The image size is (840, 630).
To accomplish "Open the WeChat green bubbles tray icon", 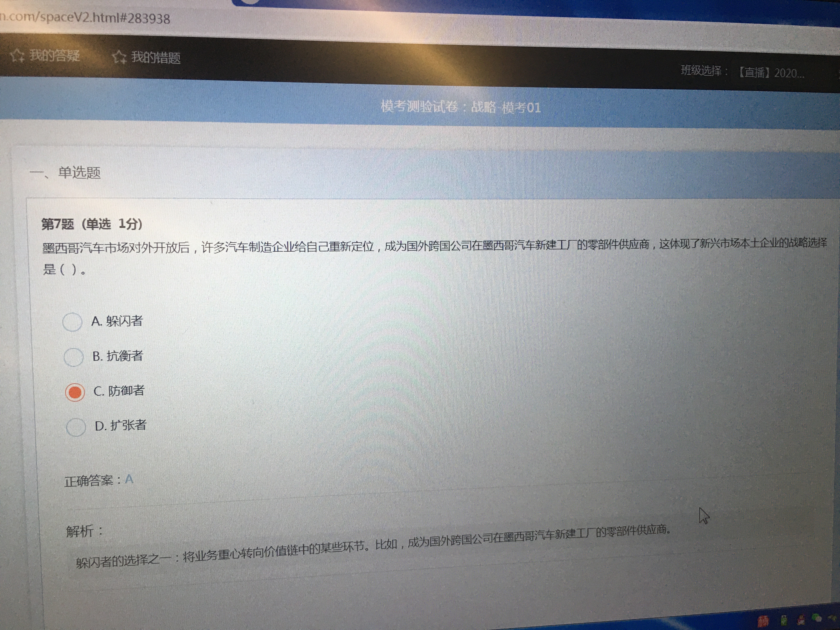I will (817, 618).
